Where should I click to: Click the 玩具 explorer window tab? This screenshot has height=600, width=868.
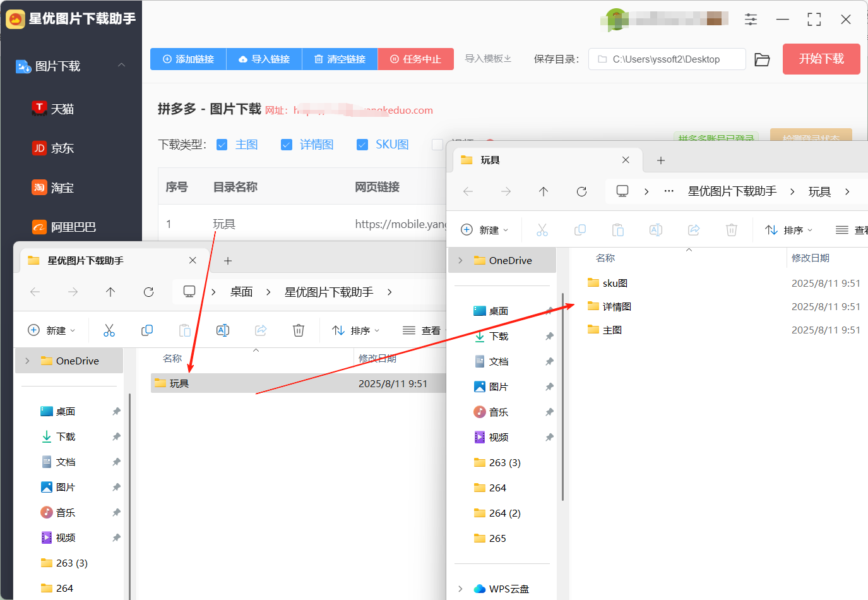[547, 160]
